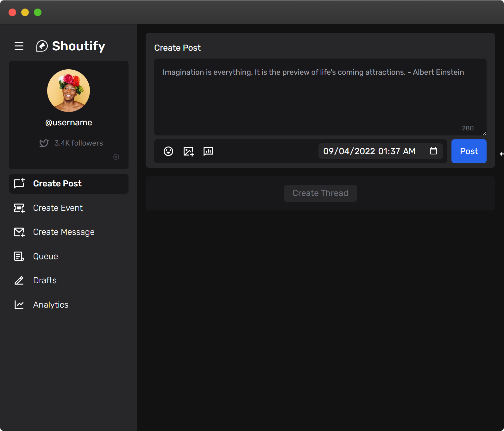The width and height of the screenshot is (504, 431).
Task: Click the Create Post sidebar icon
Action: pyautogui.click(x=19, y=184)
